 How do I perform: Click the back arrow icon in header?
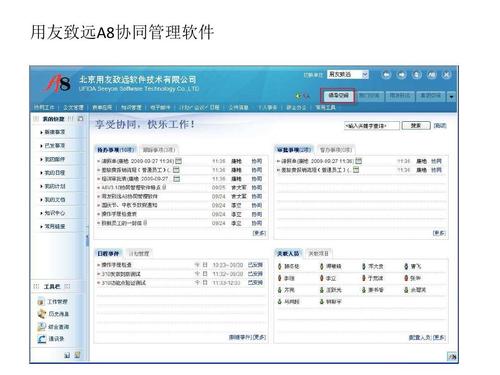click(386, 75)
